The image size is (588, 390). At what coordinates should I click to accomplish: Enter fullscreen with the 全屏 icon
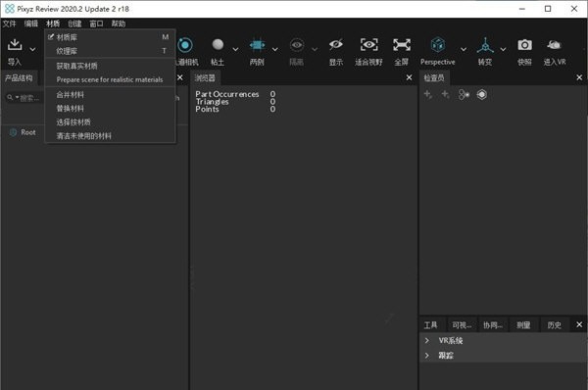point(402,45)
